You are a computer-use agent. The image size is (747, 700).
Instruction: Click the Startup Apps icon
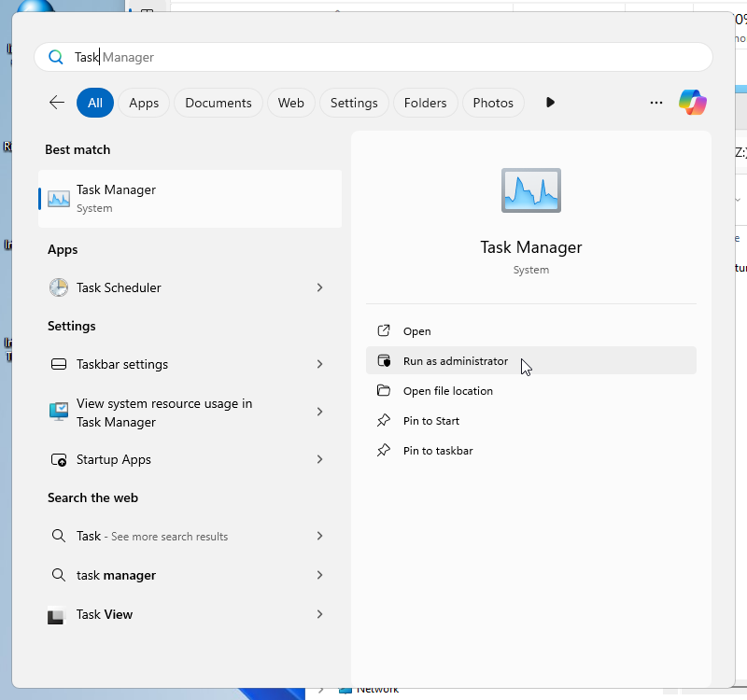click(59, 459)
